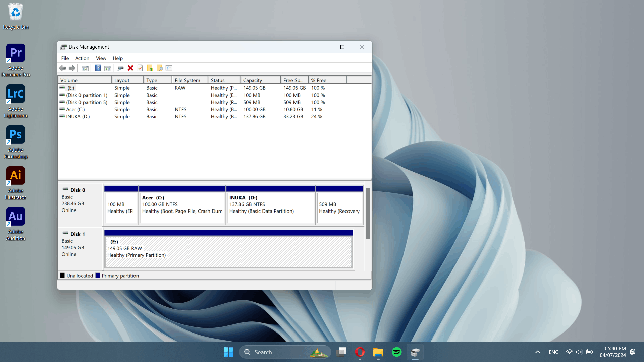This screenshot has height=362, width=644.
Task: Sort by the Type column header
Action: pos(158,80)
